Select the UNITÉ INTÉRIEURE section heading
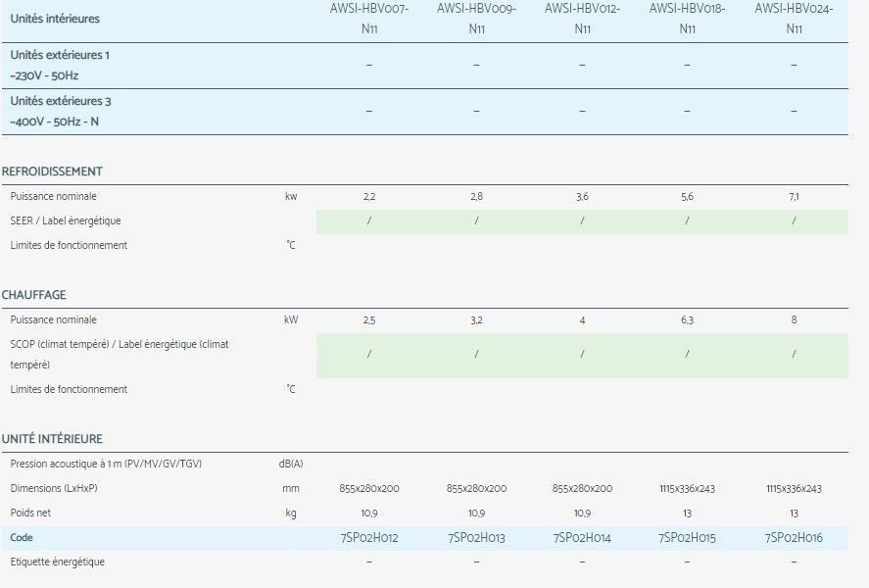The height and width of the screenshot is (588, 869). [x=53, y=439]
